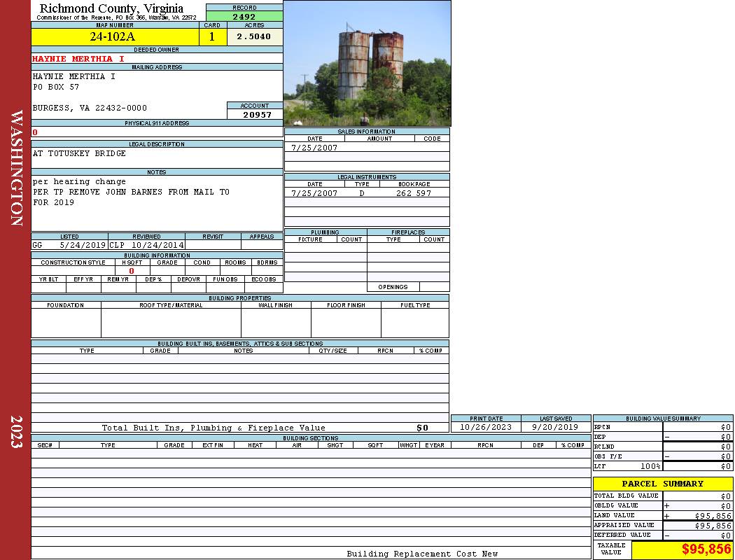
Task: Select last saved date 9/20/2019
Action: click(555, 427)
